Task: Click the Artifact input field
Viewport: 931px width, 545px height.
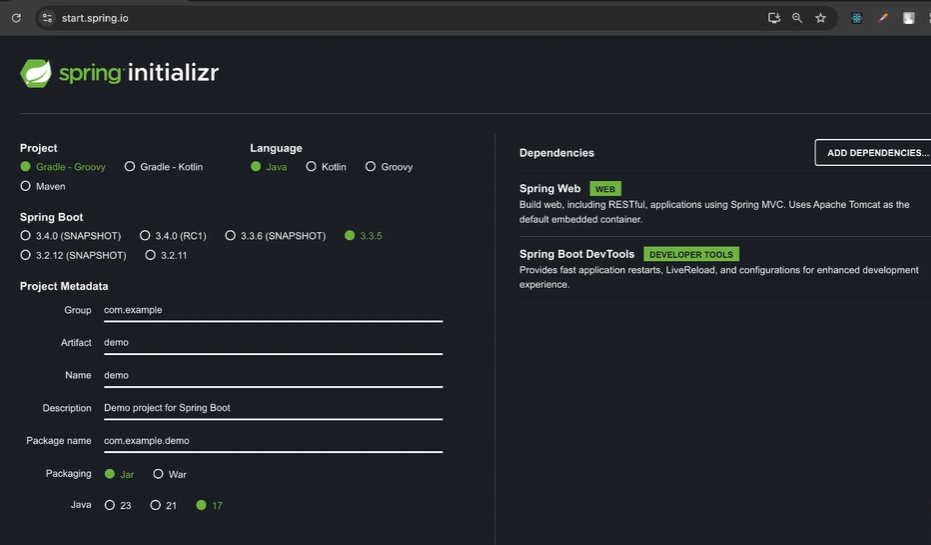Action: coord(273,343)
